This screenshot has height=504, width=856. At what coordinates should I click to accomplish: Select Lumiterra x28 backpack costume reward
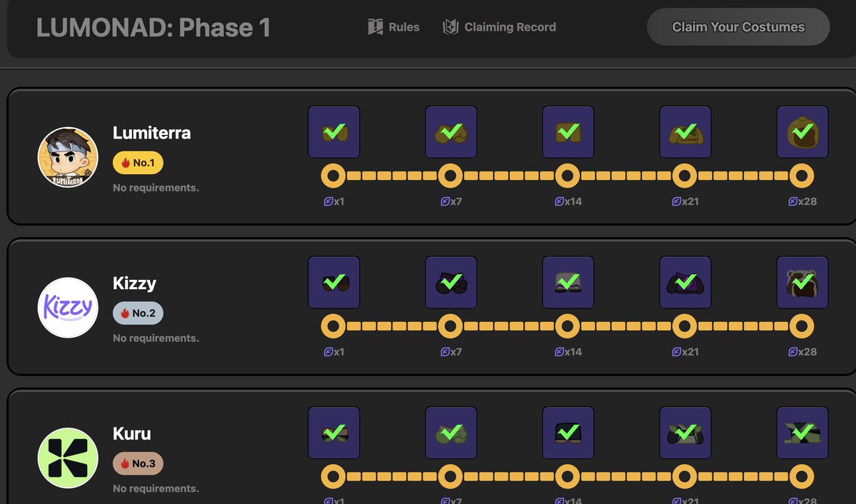click(802, 132)
